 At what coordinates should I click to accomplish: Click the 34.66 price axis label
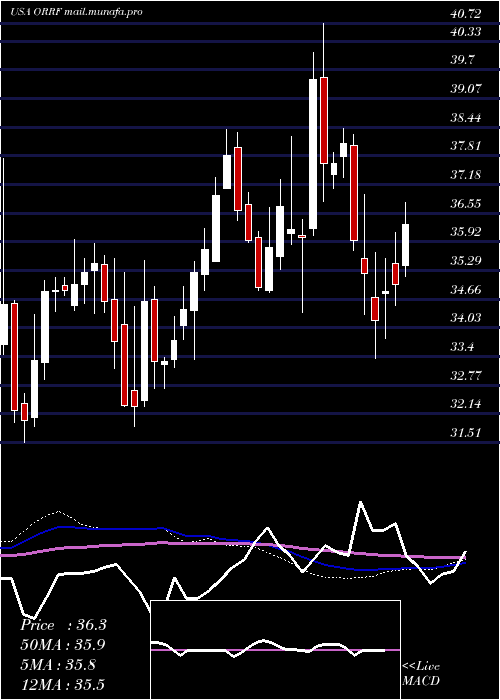coord(466,290)
